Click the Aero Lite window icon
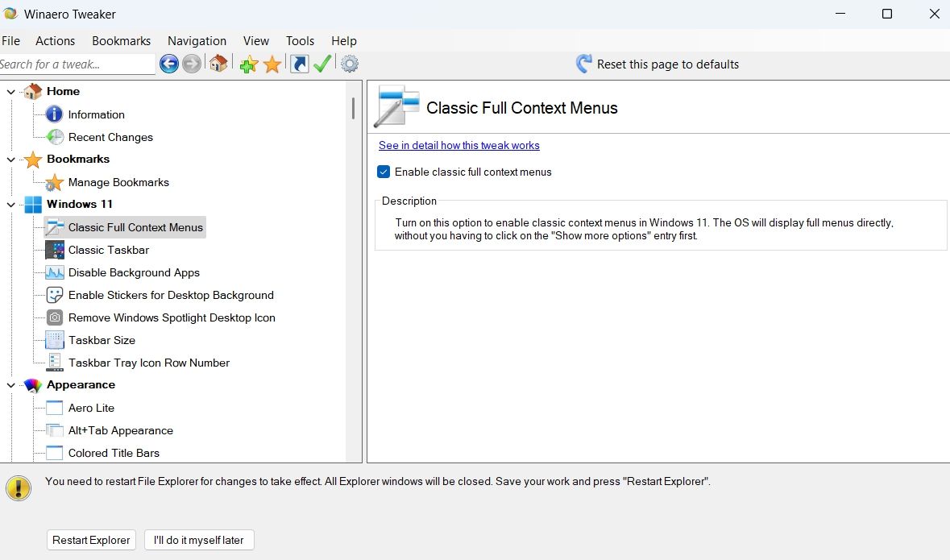This screenshot has height=560, width=950. click(55, 408)
